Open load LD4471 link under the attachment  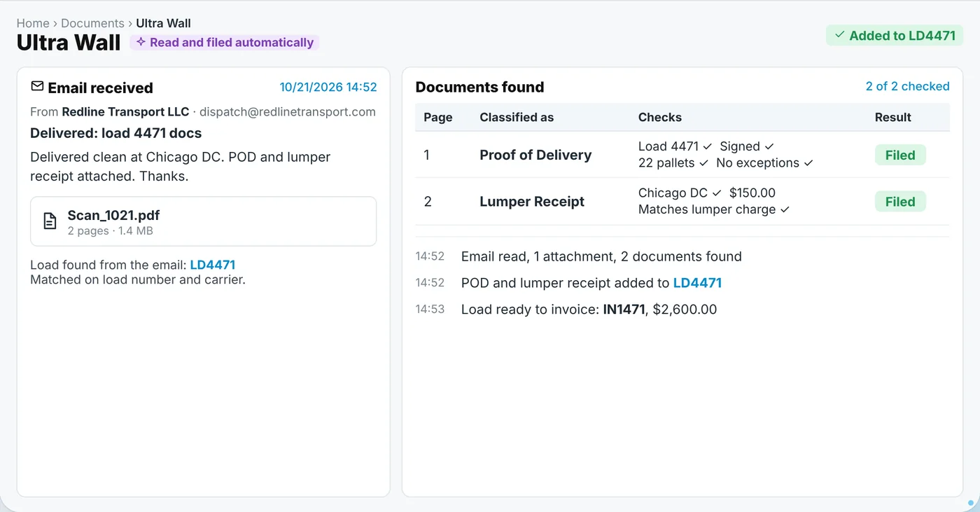click(213, 265)
